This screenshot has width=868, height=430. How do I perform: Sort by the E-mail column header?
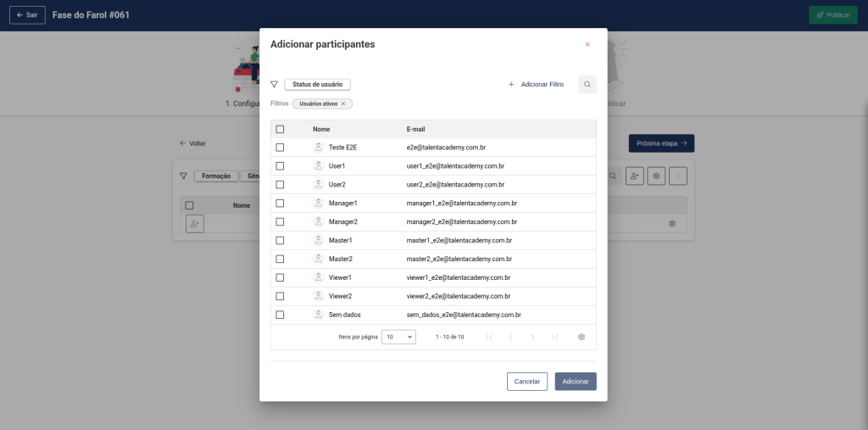[x=415, y=129]
